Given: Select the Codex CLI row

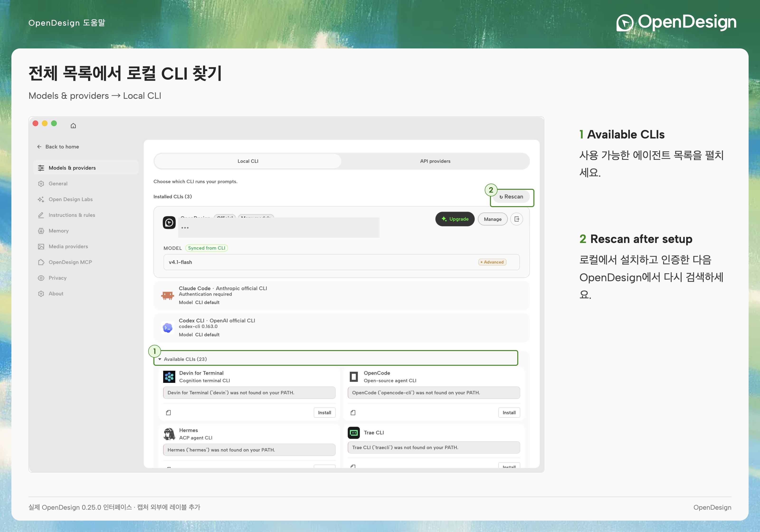Looking at the screenshot, I should coord(342,328).
